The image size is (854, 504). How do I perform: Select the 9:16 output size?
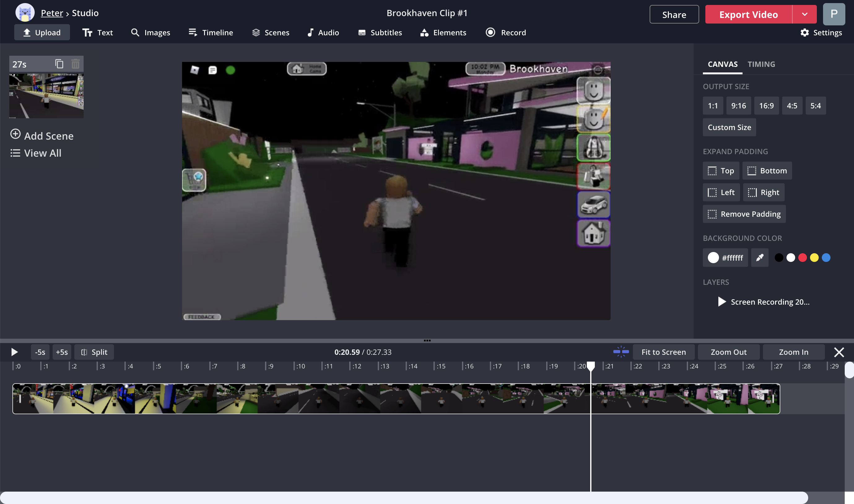739,106
